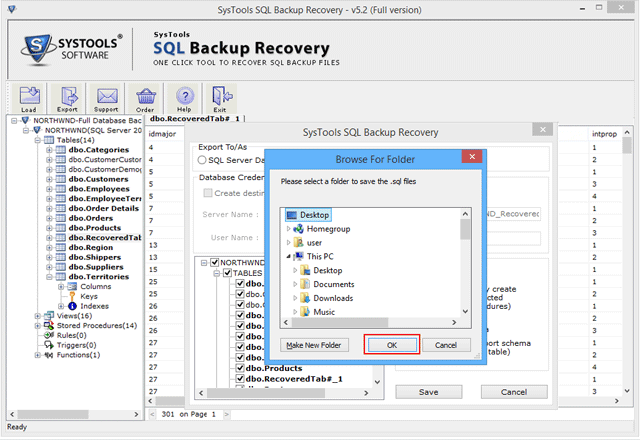Uncheck the dbo.Products checkbox
This screenshot has width=640, height=440.
240,368
